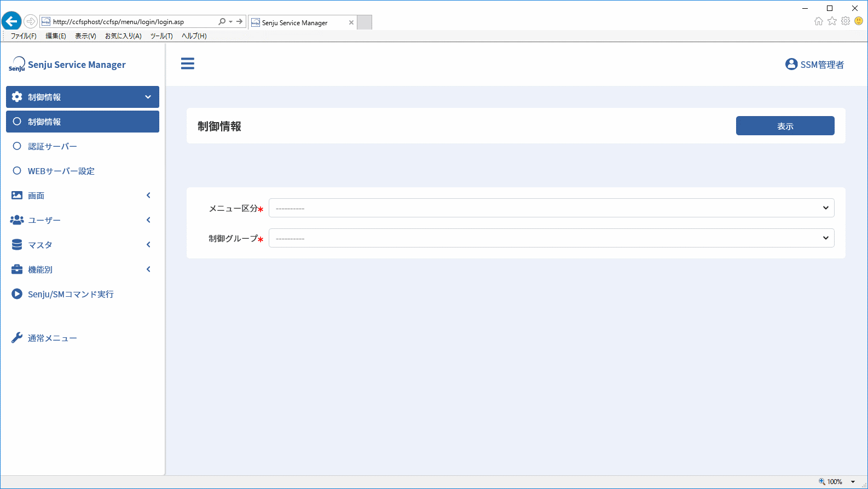Screen dimensions: 868x489
Task: Expand the マスタ section chevron
Action: point(148,245)
